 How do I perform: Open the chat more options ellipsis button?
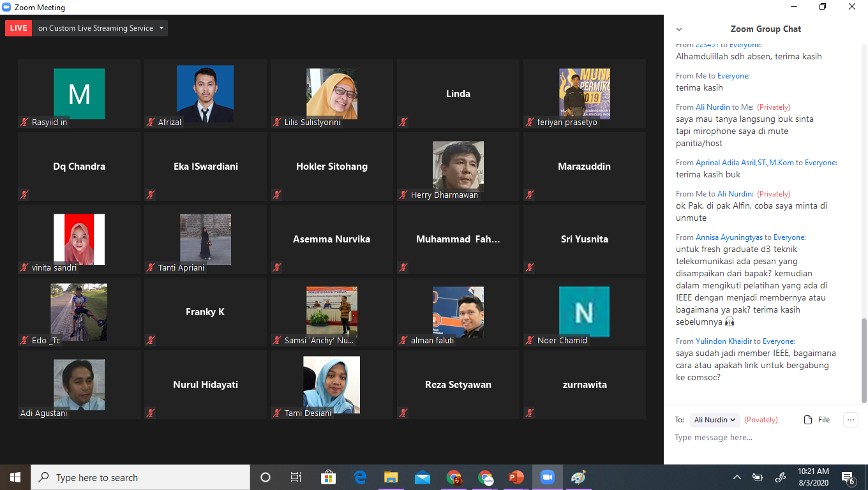click(x=850, y=420)
